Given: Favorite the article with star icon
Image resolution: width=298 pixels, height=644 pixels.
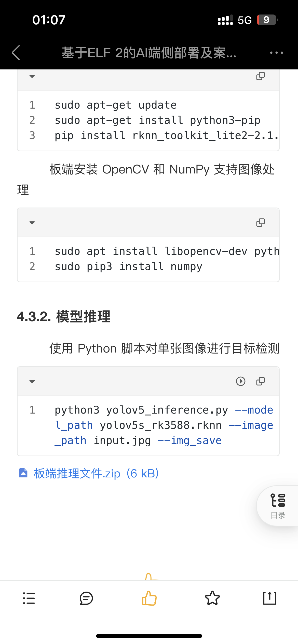Looking at the screenshot, I should [212, 598].
